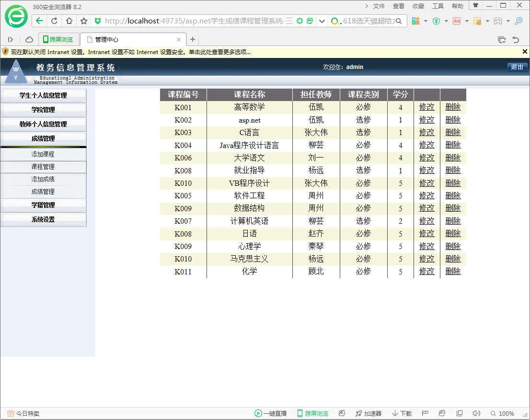This screenshot has width=530, height=420.
Task: Select the teacher cell 顾北
Action: coord(316,272)
